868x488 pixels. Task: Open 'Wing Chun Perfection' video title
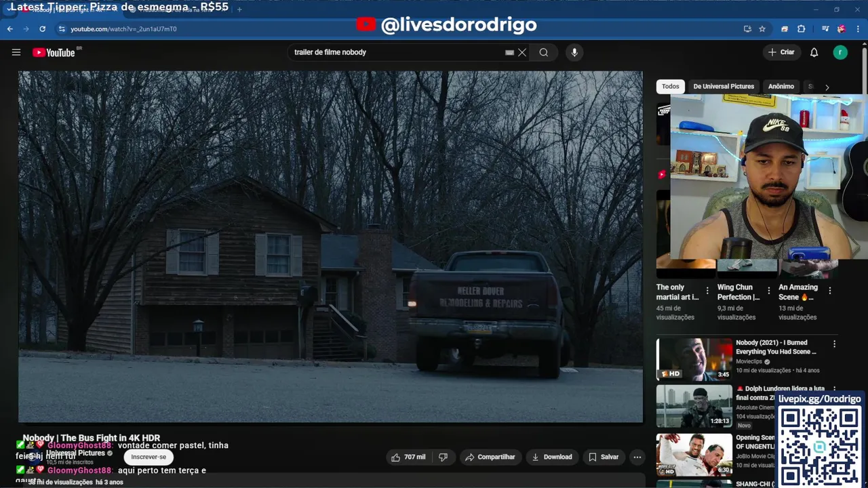[x=738, y=292]
